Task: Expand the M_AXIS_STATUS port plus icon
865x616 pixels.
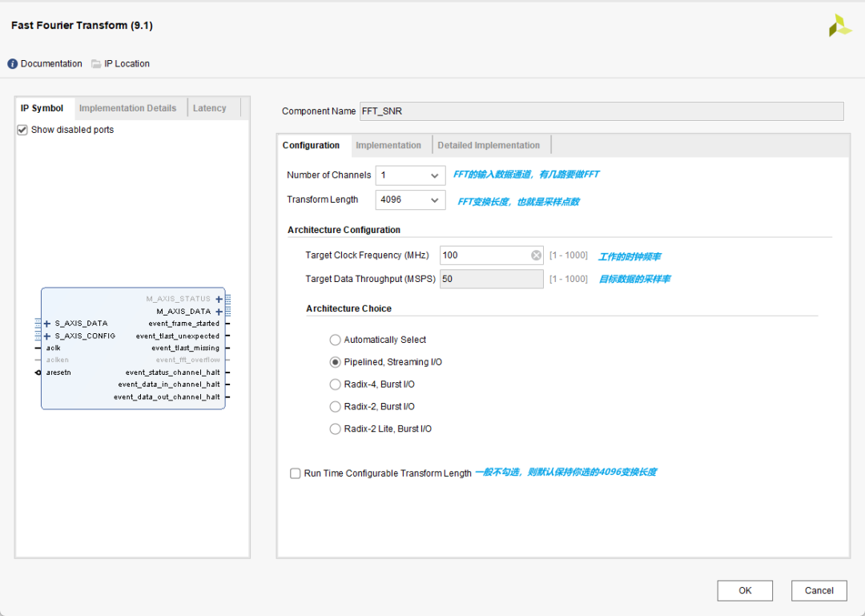Action: (x=219, y=299)
